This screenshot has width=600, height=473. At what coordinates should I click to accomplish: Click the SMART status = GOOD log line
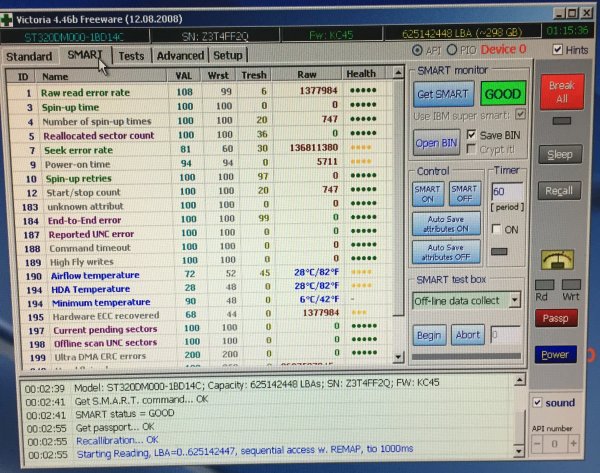point(124,414)
